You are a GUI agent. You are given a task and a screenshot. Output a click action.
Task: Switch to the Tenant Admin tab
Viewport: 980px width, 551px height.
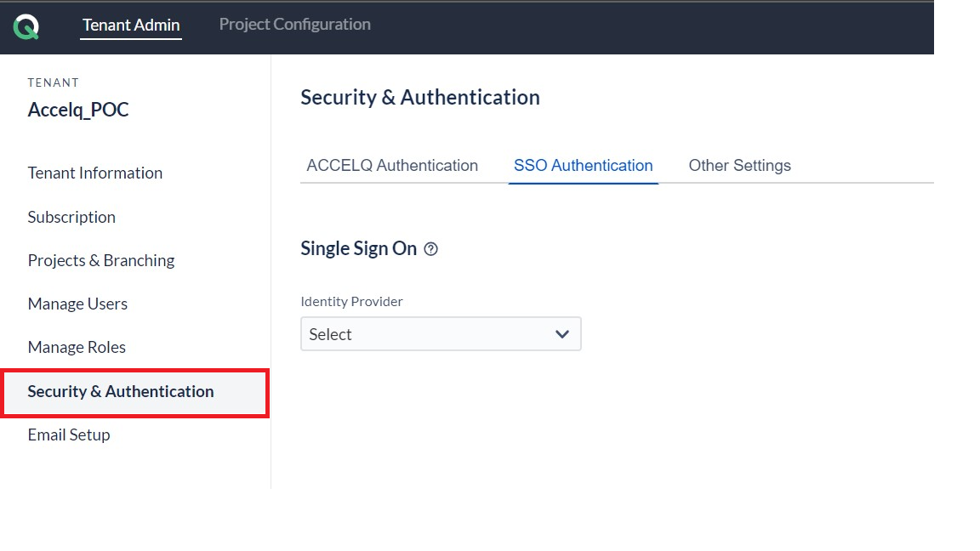click(131, 25)
